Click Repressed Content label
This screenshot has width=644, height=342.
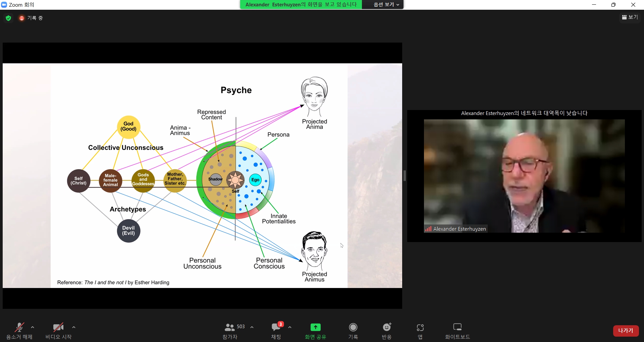pos(211,114)
